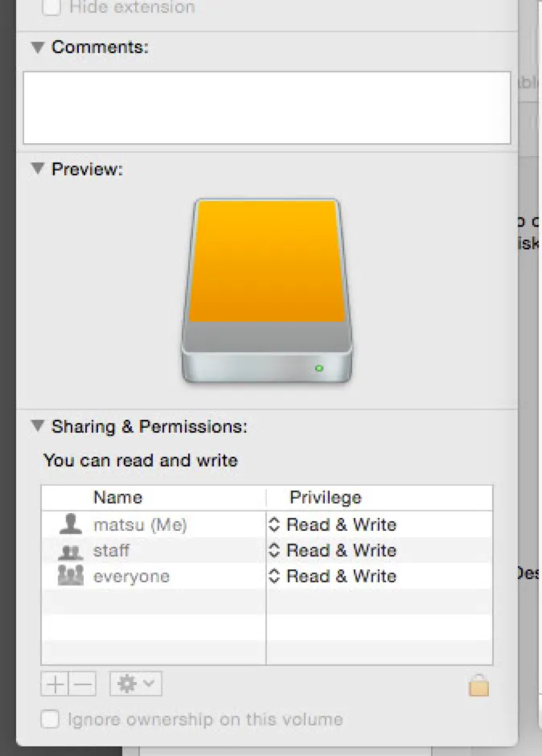The height and width of the screenshot is (756, 542).
Task: Click the plus button to add user
Action: [55, 684]
